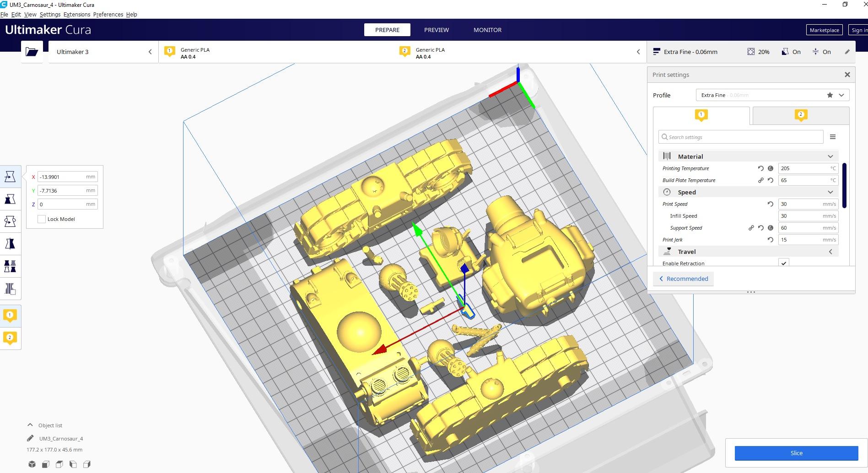The width and height of the screenshot is (868, 473).
Task: Open the Per Model Settings tool
Action: point(10,266)
